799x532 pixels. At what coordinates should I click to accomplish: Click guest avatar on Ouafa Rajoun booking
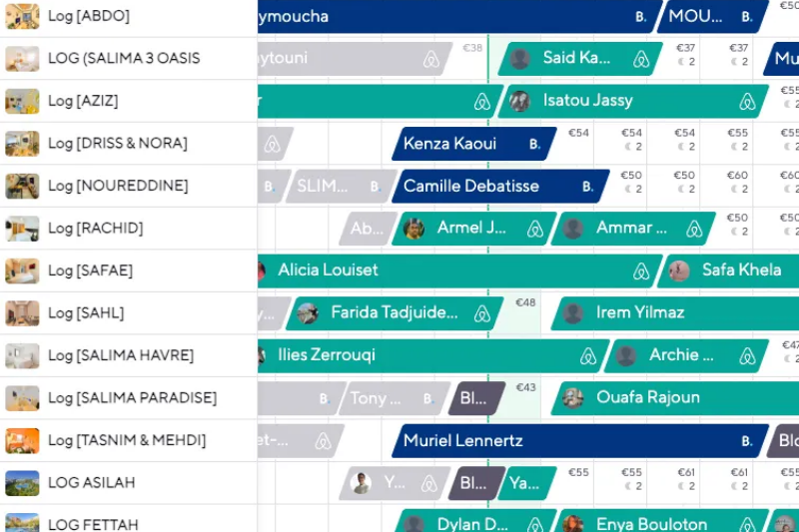click(x=572, y=397)
